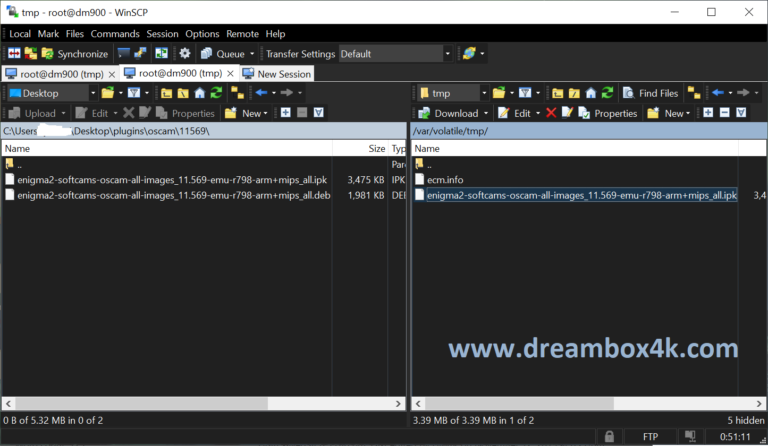The width and height of the screenshot is (768, 446).
Task: Click remote directory tree icon beside Find Files
Action: [x=694, y=93]
